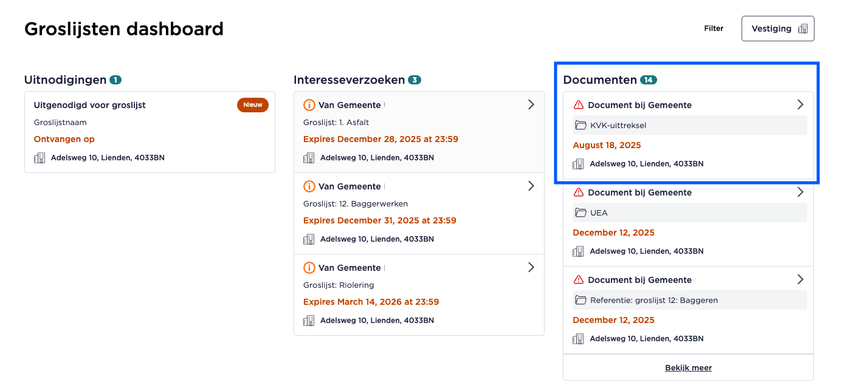Click building icon in the invitation card

(x=40, y=158)
